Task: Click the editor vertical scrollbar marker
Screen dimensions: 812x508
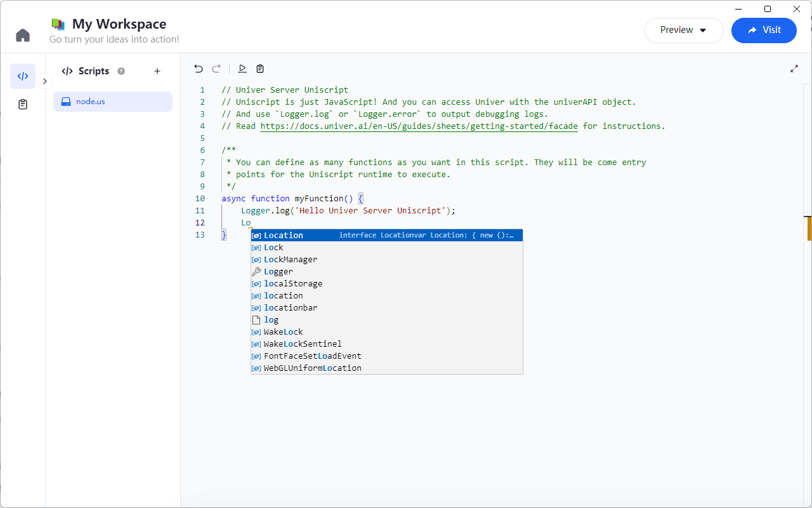Action: point(809,229)
